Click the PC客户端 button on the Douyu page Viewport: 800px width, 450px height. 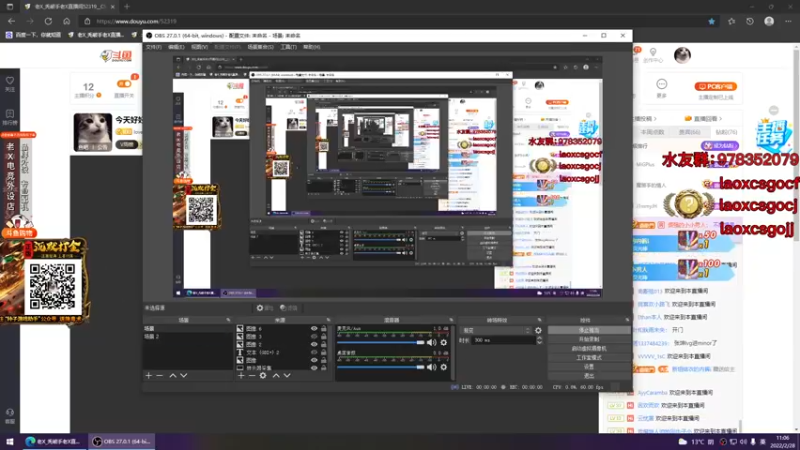715,86
